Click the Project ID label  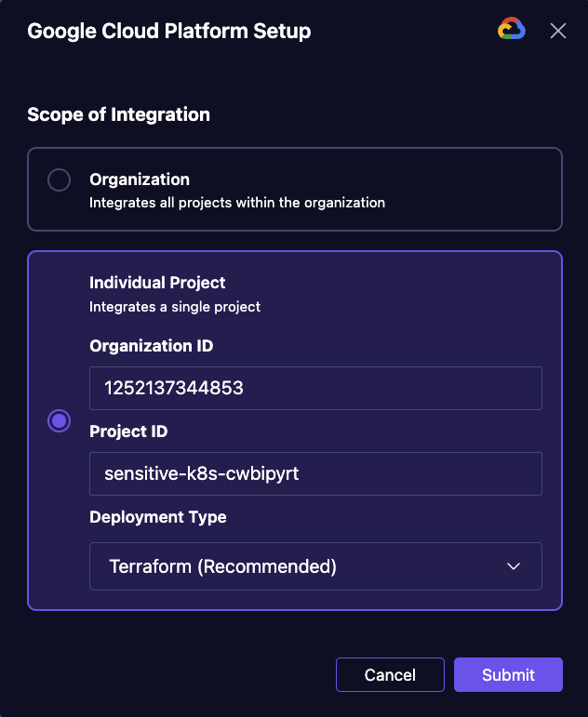click(128, 432)
